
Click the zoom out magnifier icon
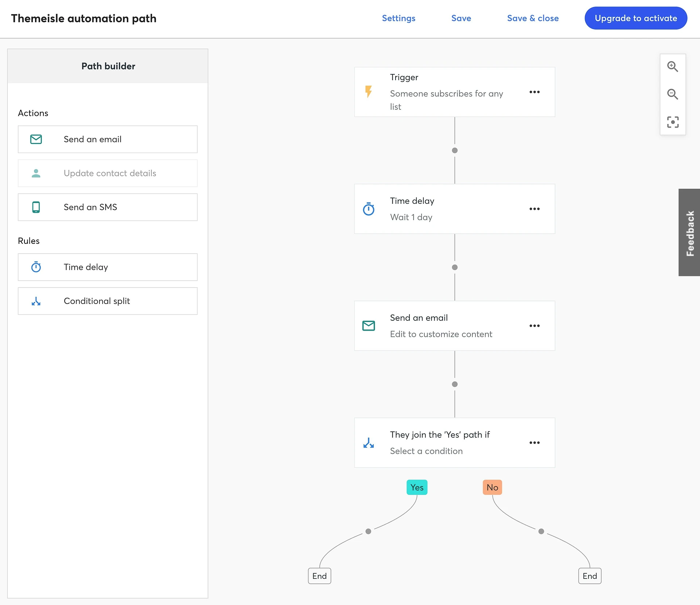point(673,93)
